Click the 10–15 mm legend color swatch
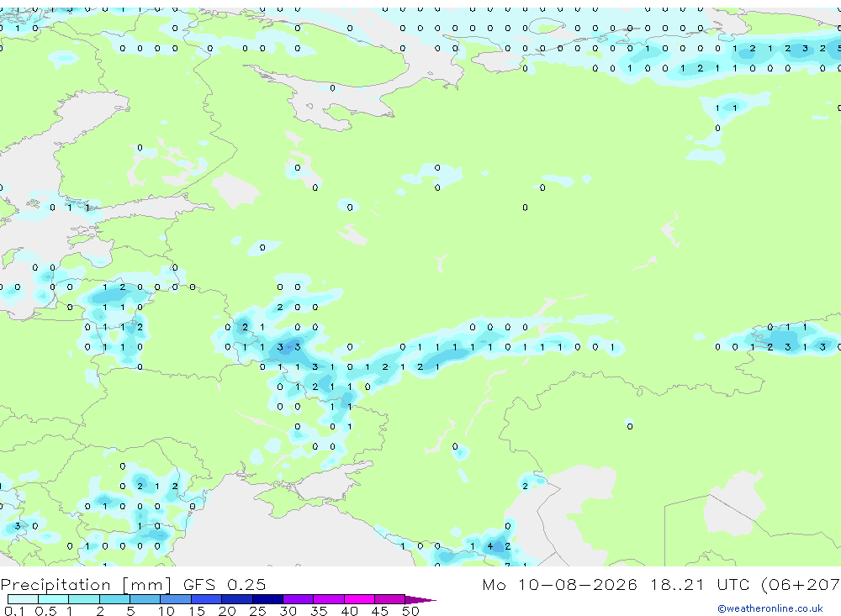 pos(176,599)
